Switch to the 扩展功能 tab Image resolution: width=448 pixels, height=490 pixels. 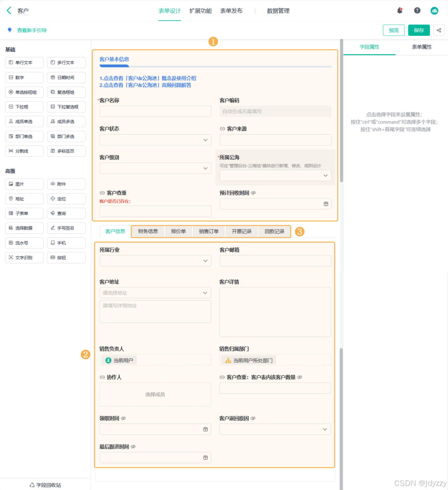[200, 11]
